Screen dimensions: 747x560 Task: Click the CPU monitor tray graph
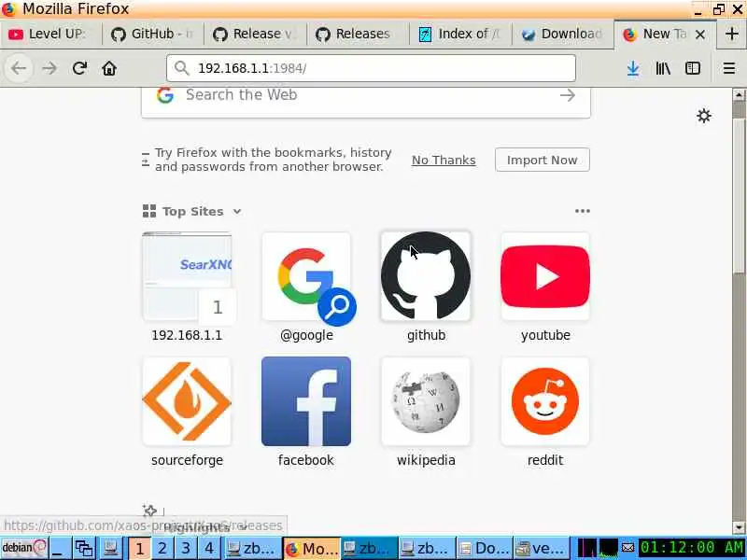(587, 548)
